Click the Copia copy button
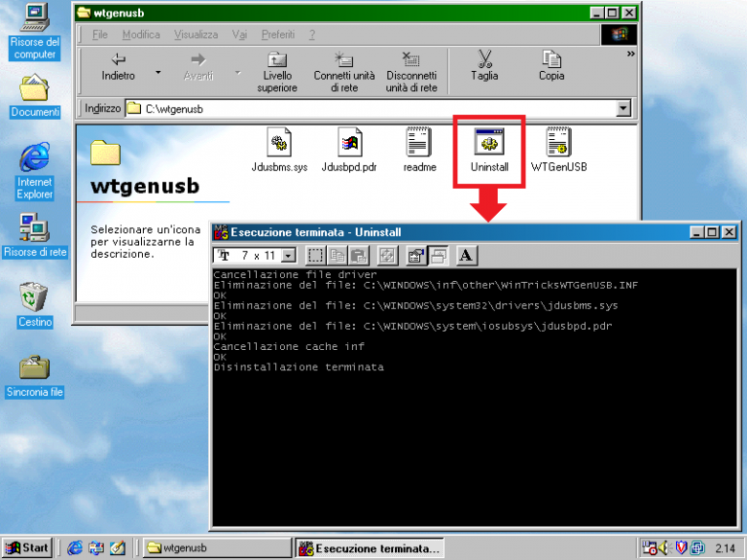747x560 pixels. [551, 67]
